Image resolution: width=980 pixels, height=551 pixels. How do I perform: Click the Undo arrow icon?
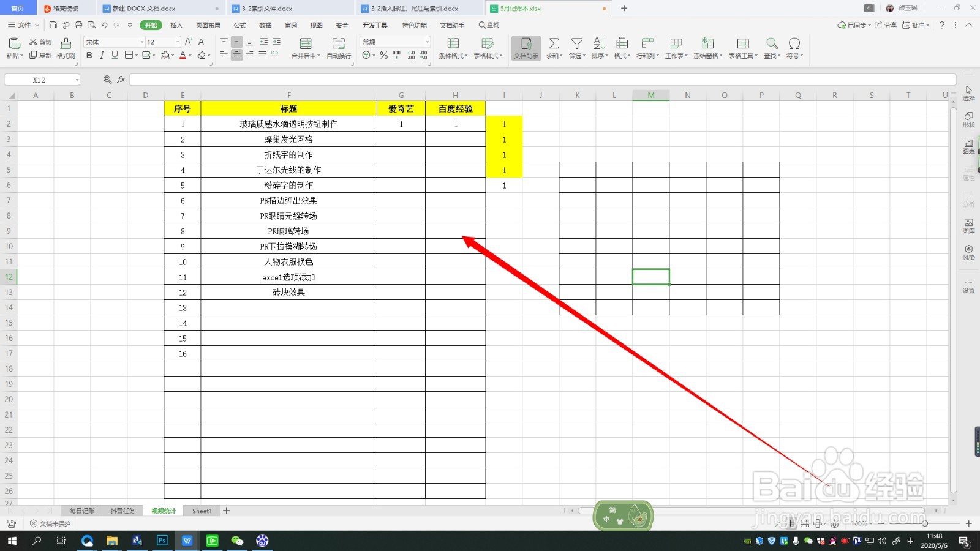click(x=104, y=25)
